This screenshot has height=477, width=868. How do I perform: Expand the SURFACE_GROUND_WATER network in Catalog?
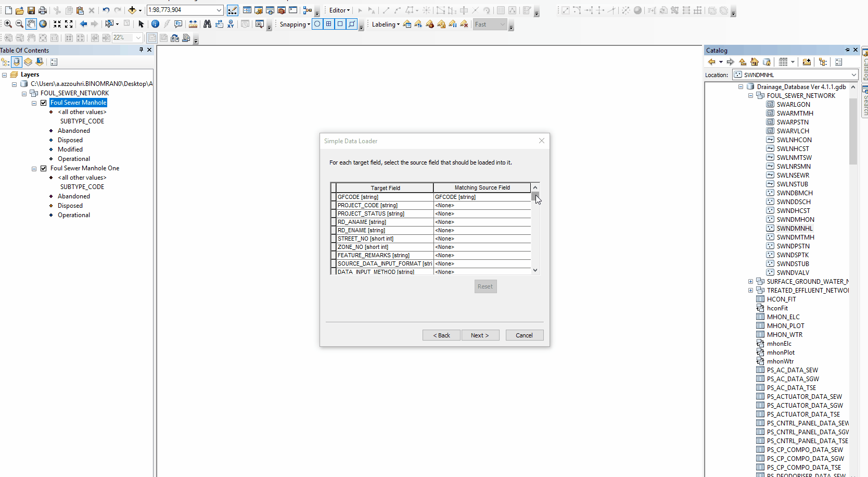750,281
